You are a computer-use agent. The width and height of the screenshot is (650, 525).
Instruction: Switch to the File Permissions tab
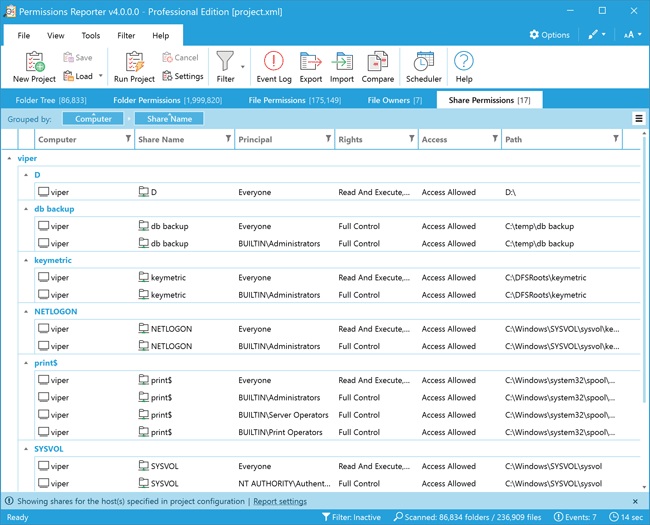(293, 100)
